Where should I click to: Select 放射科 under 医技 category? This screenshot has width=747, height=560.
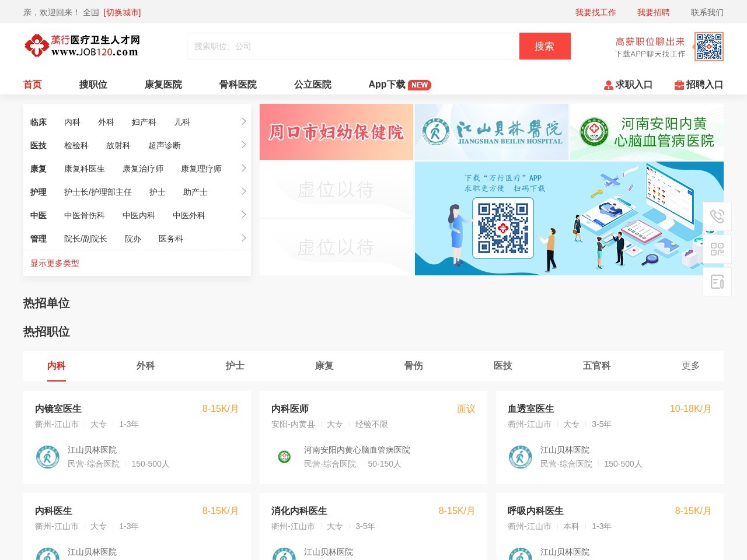click(118, 145)
